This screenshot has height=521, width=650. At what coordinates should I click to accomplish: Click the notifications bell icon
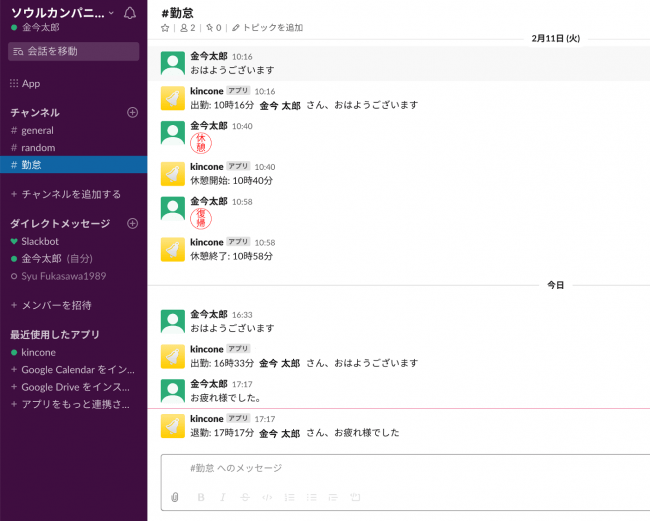pyautogui.click(x=129, y=13)
